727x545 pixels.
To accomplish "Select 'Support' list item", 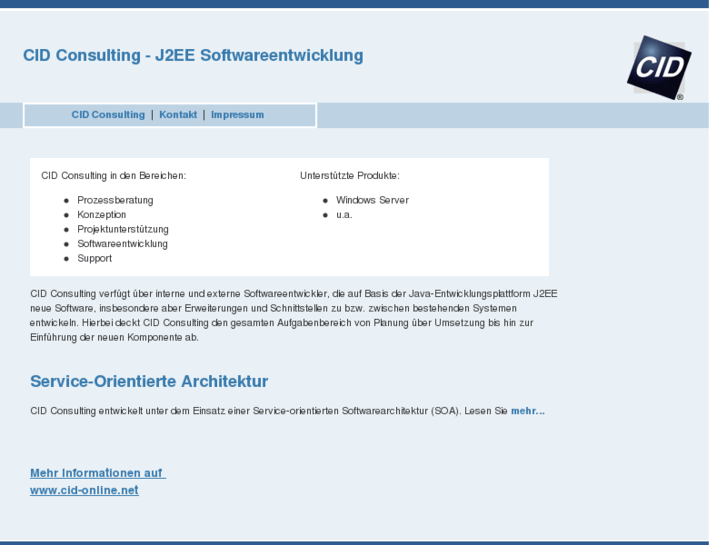I will pos(95,258).
